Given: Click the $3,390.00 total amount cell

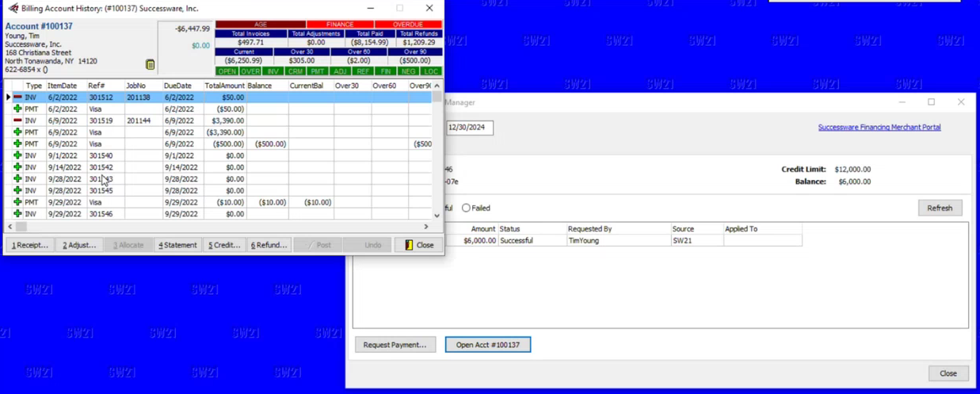Looking at the screenshot, I should click(224, 120).
